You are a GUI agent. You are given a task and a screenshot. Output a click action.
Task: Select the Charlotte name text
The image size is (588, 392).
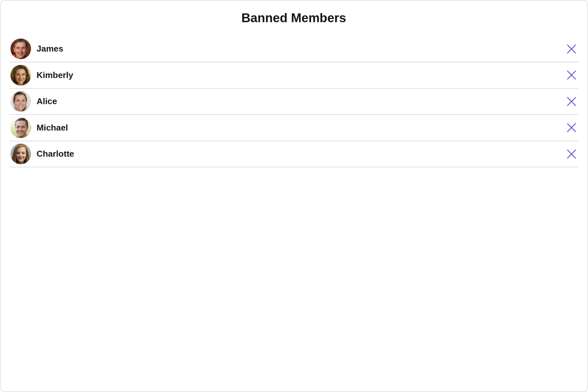[x=55, y=154]
